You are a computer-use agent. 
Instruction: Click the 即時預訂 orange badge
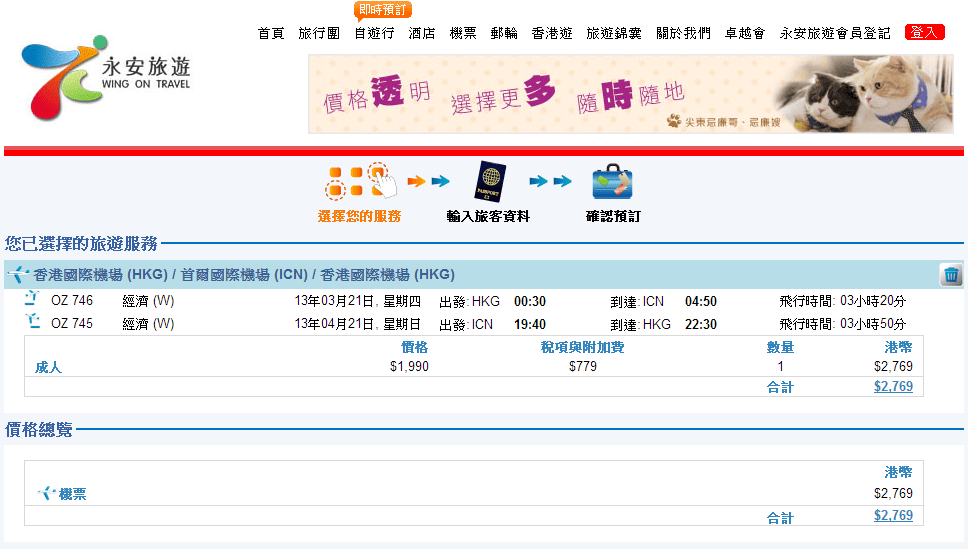[383, 10]
